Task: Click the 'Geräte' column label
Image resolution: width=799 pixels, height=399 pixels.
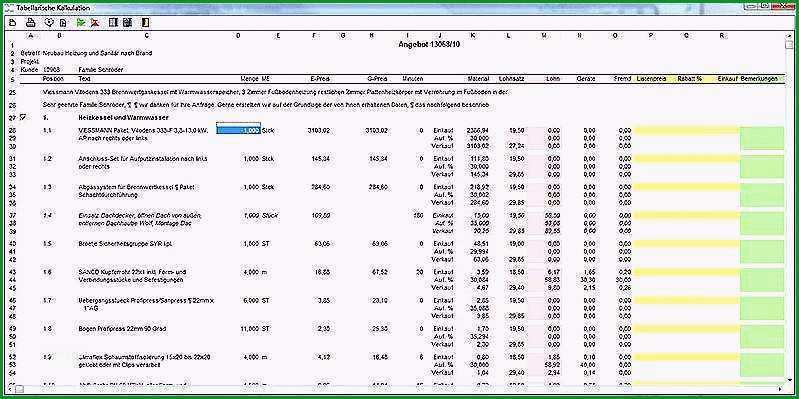Action: pos(586,79)
